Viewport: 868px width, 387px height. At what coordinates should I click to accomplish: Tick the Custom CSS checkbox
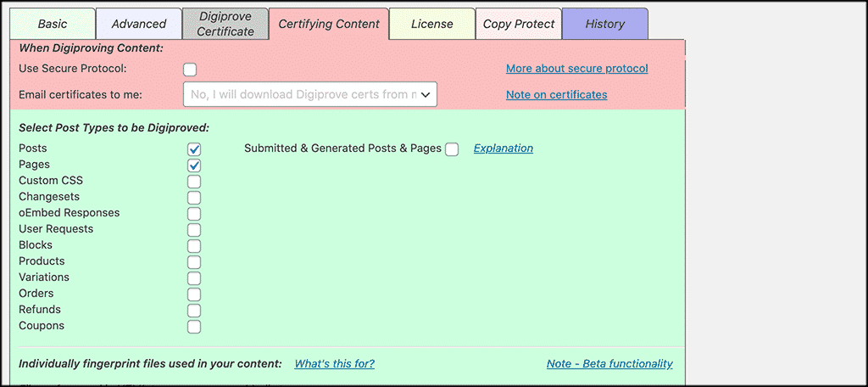pyautogui.click(x=194, y=182)
